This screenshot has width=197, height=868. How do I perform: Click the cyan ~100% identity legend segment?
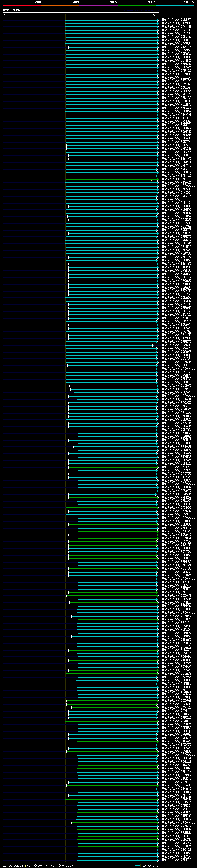pos(175,6)
